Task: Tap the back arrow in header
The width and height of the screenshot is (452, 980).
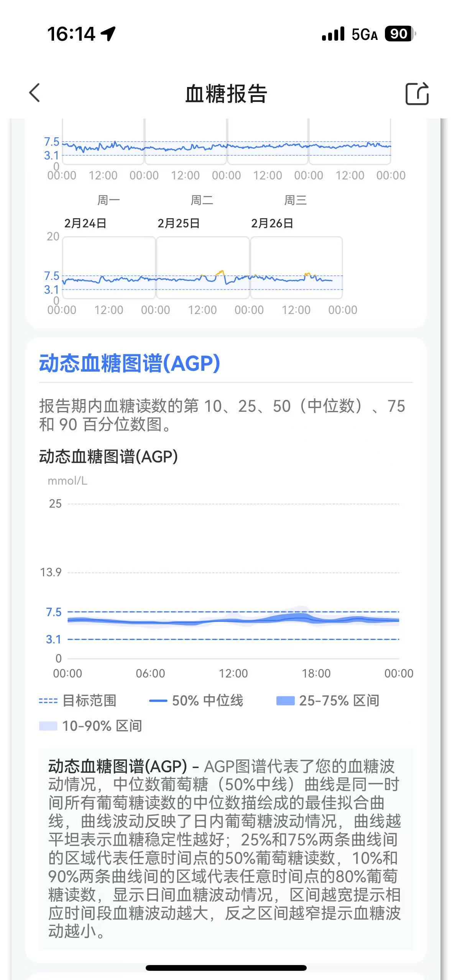Action: [35, 93]
